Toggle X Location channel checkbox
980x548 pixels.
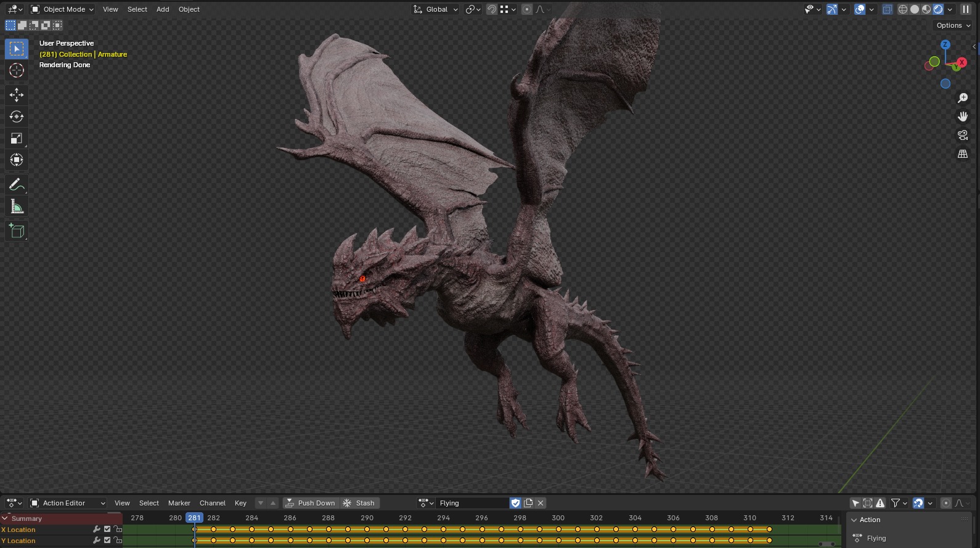point(107,529)
